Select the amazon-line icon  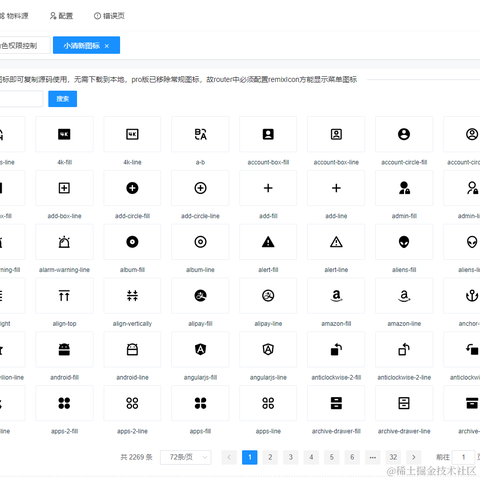[404, 296]
